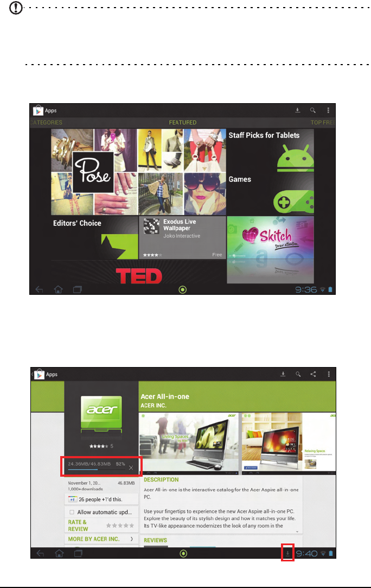Select the FEATURED tab

point(182,122)
